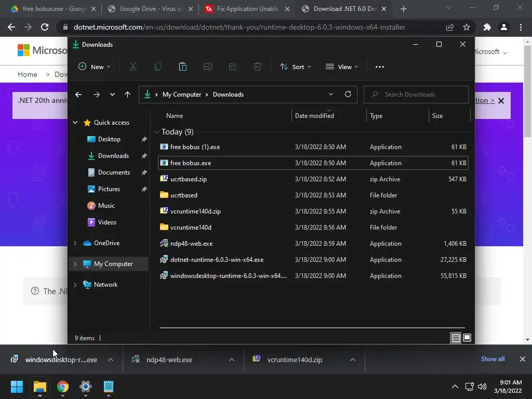Sort by Date modified column

[x=329, y=116]
